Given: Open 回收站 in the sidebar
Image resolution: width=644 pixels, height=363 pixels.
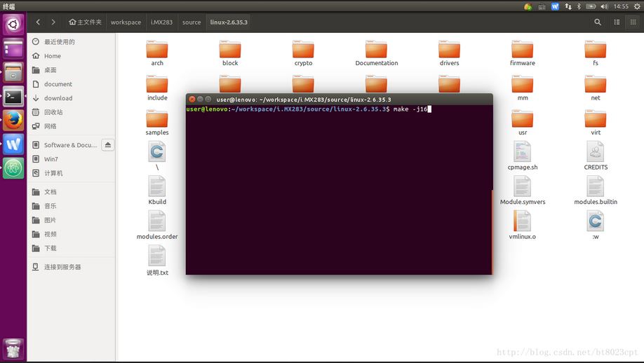Looking at the screenshot, I should 71,112.
